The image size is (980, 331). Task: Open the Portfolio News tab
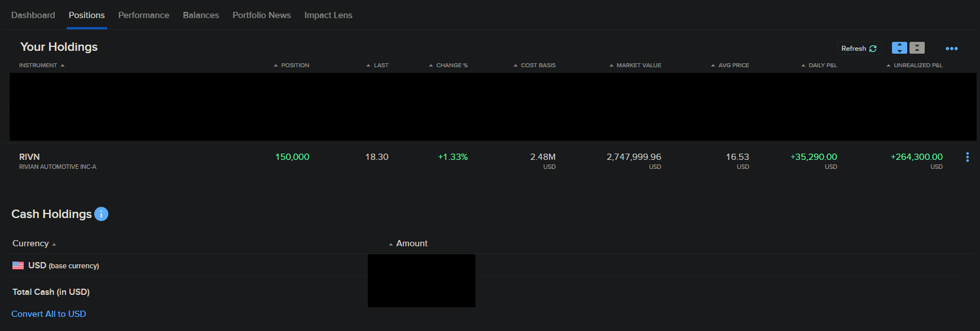point(262,15)
